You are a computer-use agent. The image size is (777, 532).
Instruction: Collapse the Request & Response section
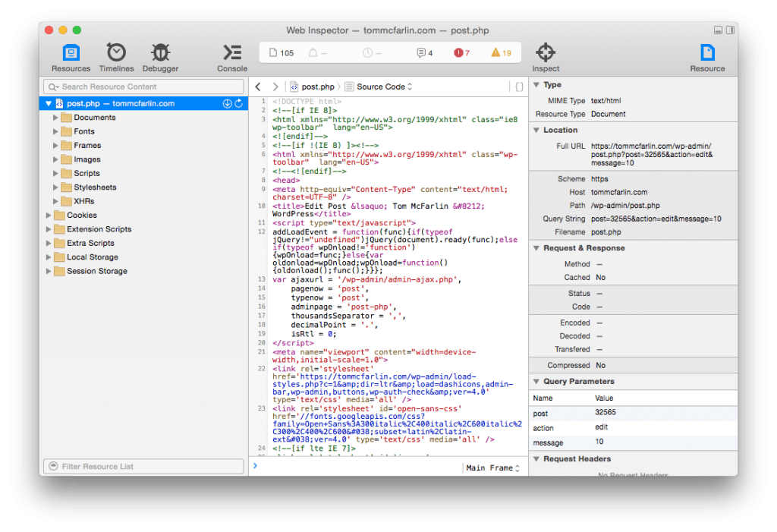[x=536, y=248]
